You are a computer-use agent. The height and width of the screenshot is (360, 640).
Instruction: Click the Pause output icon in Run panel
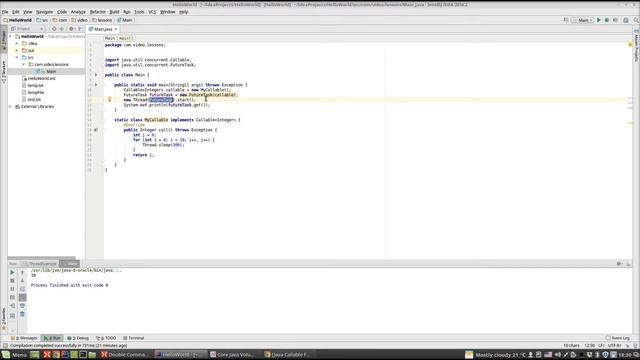(12, 289)
